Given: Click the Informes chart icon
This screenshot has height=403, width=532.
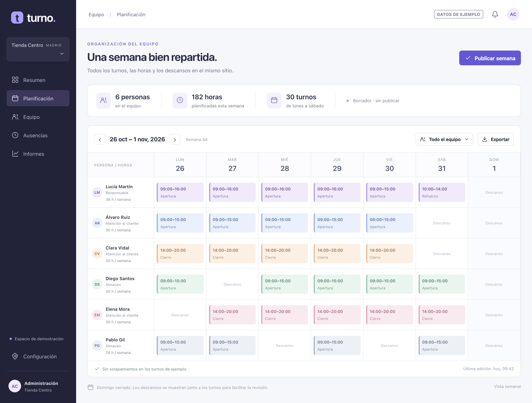Looking at the screenshot, I should 15,154.
